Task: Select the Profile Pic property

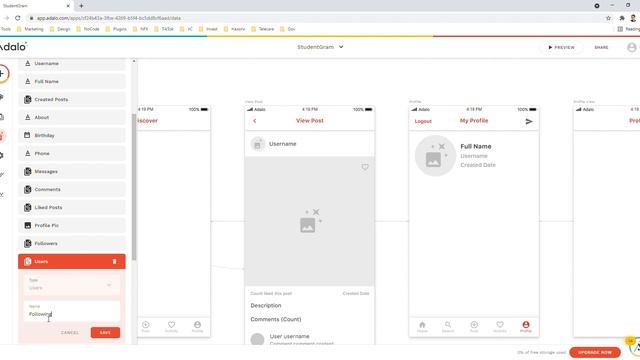Action: tap(72, 225)
